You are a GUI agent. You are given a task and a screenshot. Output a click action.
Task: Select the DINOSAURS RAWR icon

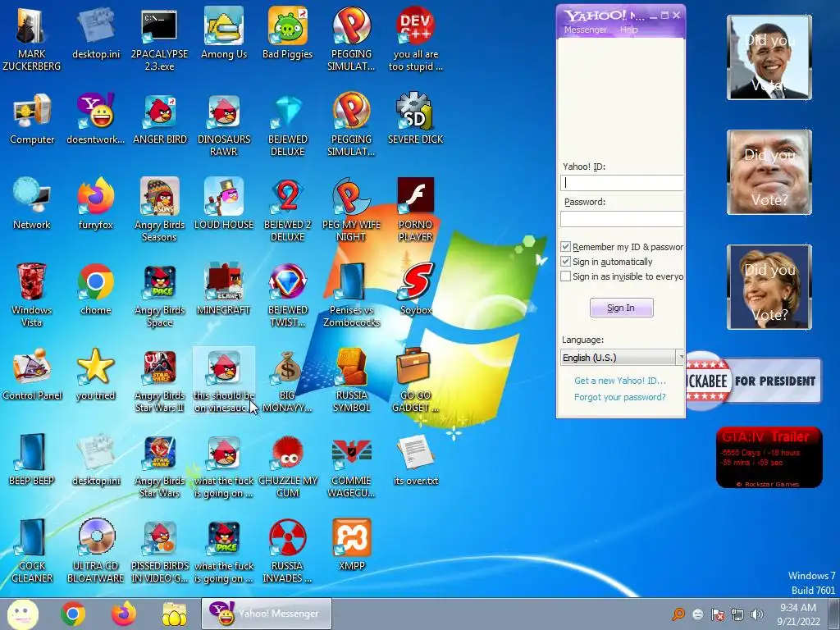tap(224, 125)
